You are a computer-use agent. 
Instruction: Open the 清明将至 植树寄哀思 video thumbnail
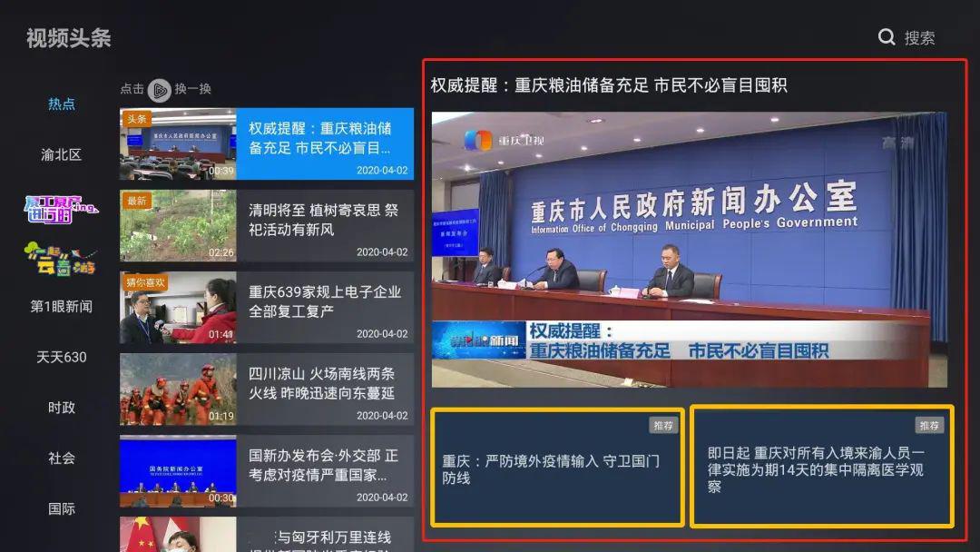click(x=178, y=225)
